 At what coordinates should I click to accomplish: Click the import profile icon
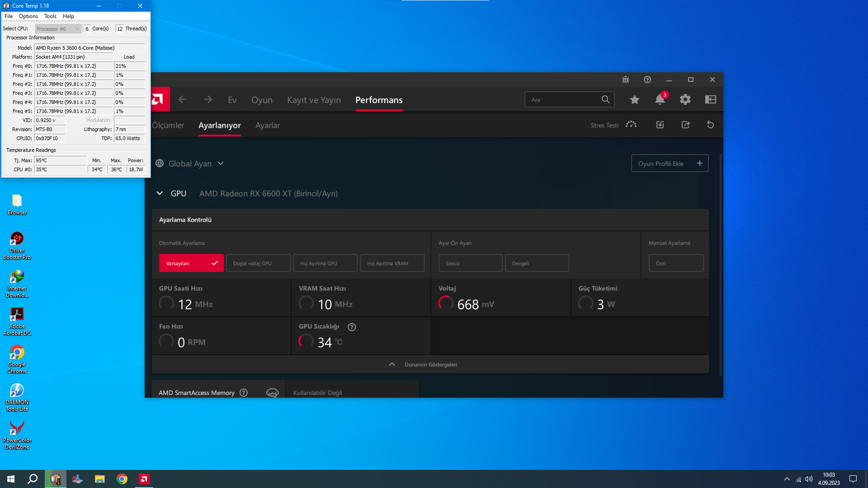click(660, 125)
